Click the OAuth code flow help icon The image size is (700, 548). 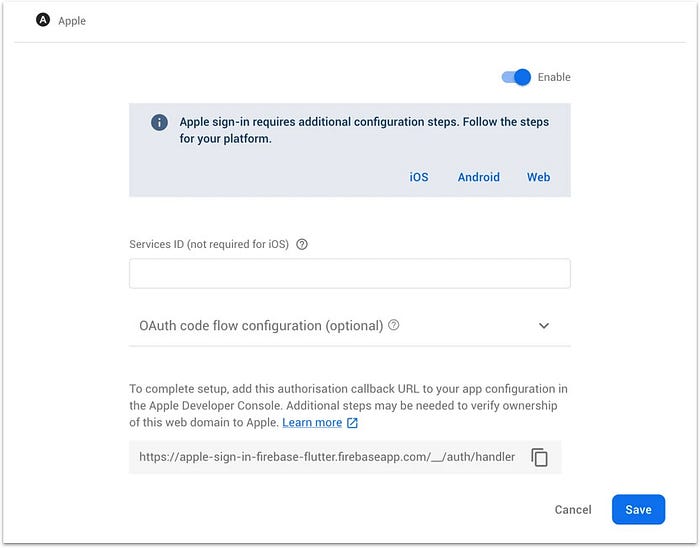point(394,325)
